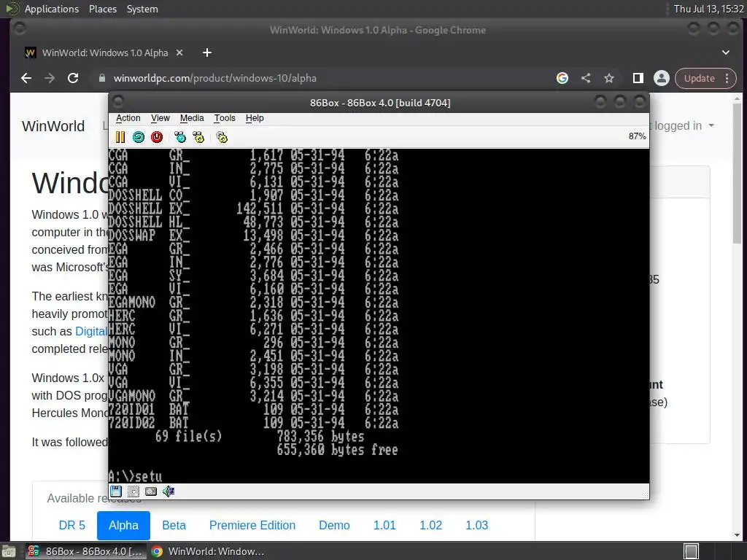This screenshot has height=560, width=747.
Task: Open the Beta release tab
Action: [174, 525]
